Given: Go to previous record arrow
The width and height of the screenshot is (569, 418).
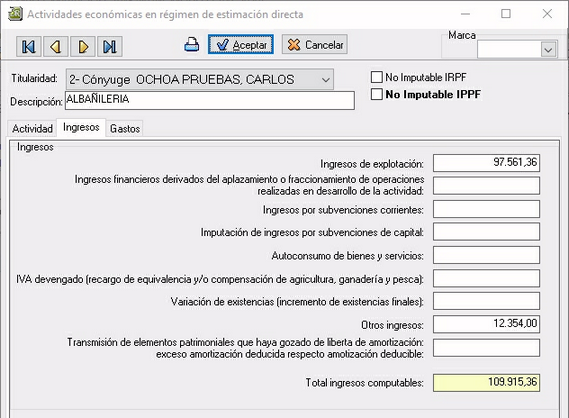Looking at the screenshot, I should (56, 46).
